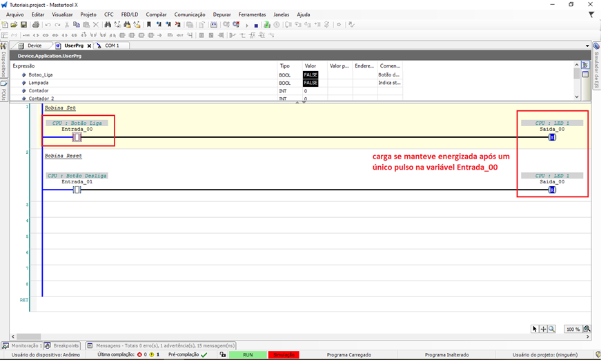Click the Save project icon

pyautogui.click(x=23, y=25)
